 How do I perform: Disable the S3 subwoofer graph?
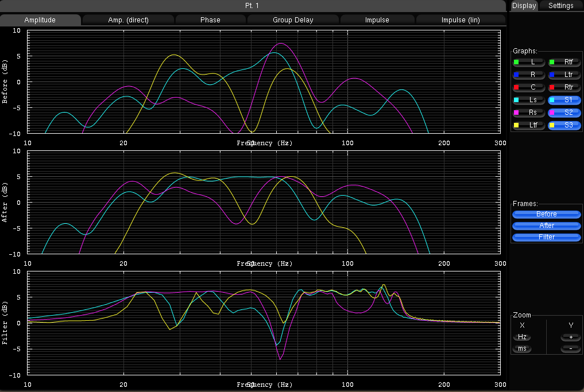coord(564,125)
